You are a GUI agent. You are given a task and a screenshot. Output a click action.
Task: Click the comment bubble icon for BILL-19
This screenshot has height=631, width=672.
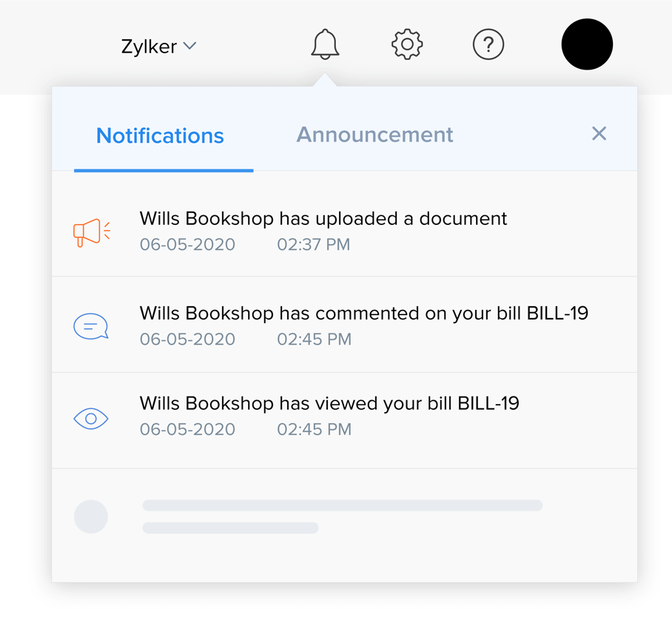pyautogui.click(x=91, y=326)
